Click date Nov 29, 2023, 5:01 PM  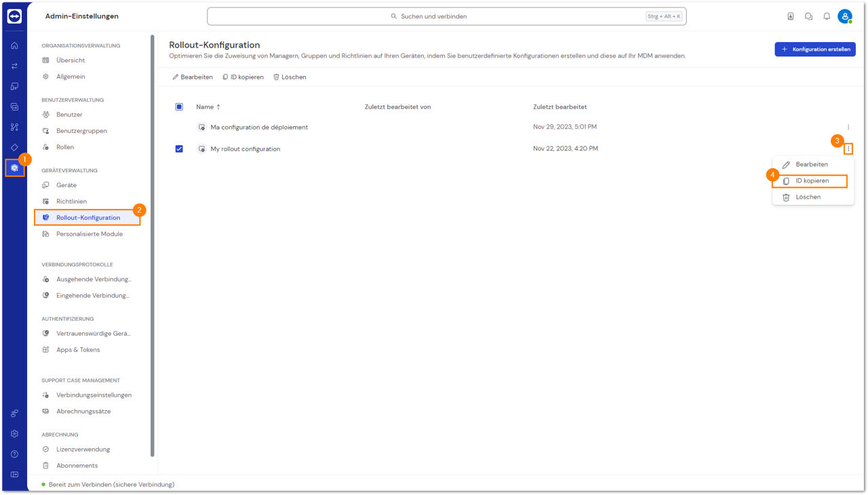pyautogui.click(x=565, y=127)
